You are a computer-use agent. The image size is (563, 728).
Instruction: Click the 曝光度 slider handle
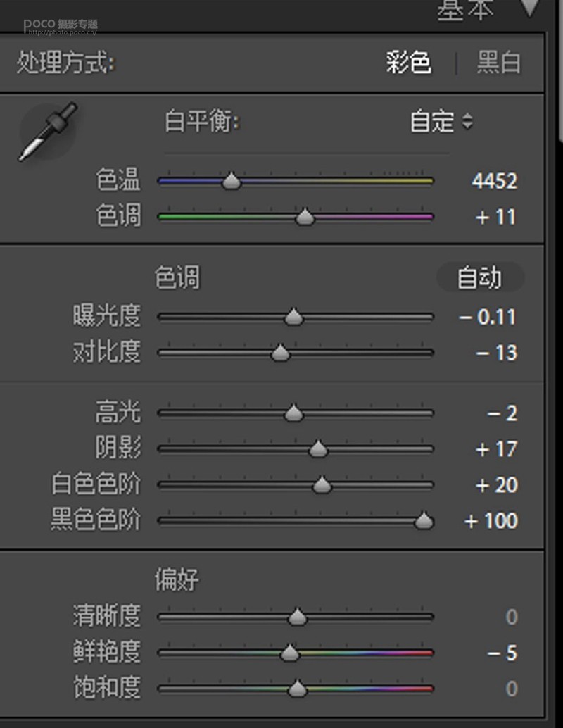coord(293,318)
